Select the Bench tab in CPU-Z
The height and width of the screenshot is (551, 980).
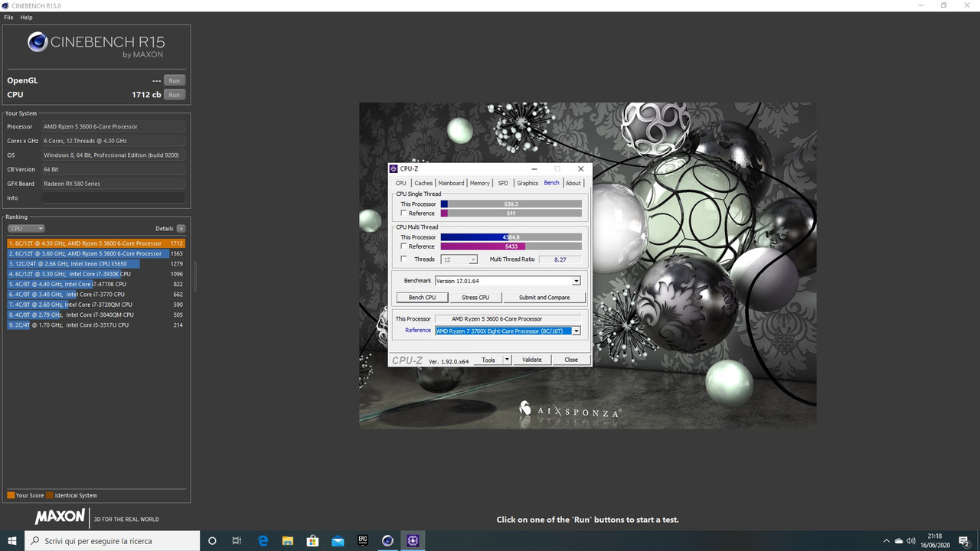[x=551, y=183]
